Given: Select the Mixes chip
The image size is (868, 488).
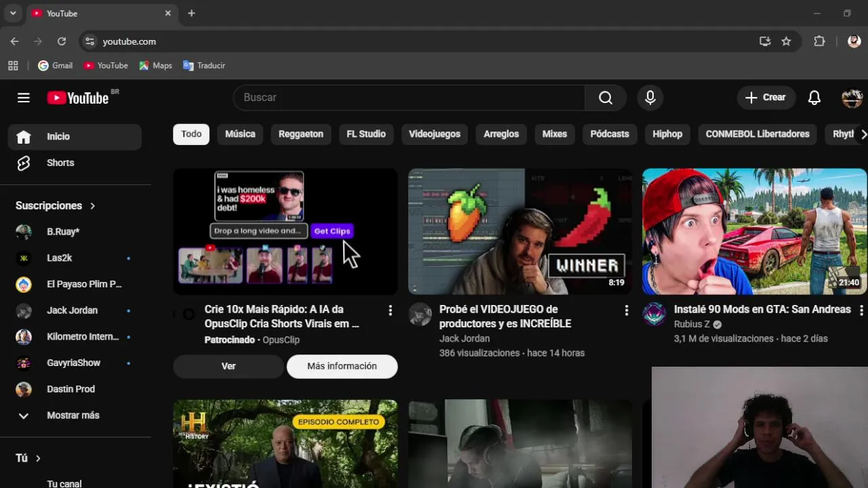Looking at the screenshot, I should 555,134.
